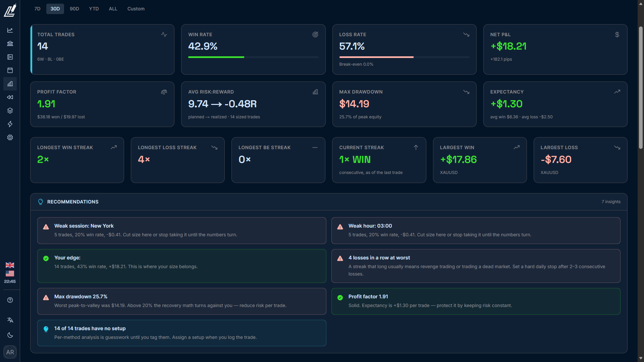
Task: Click the scales icon on Profit Factor card
Action: 164,92
